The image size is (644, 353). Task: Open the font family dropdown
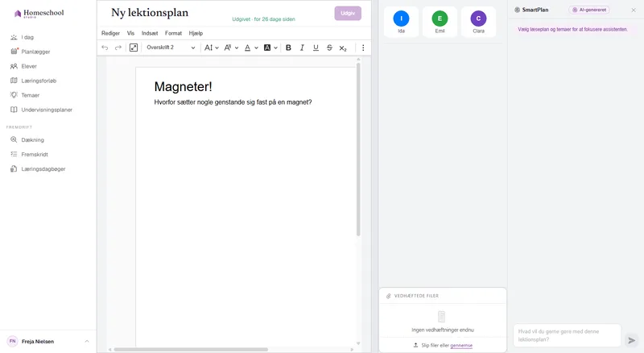coord(231,48)
